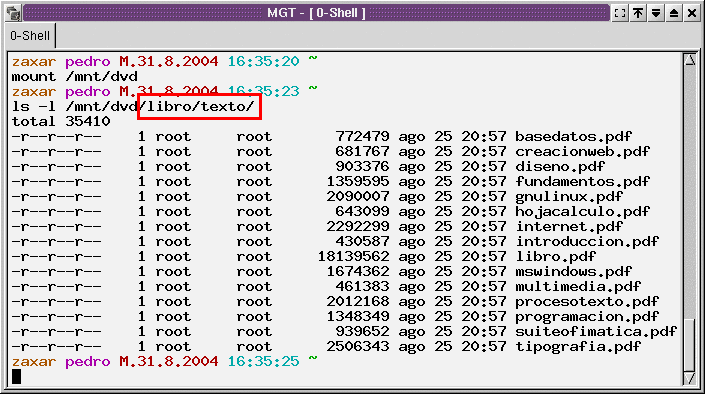Click the timestamp 16:35:25 in last prompt

263,361
